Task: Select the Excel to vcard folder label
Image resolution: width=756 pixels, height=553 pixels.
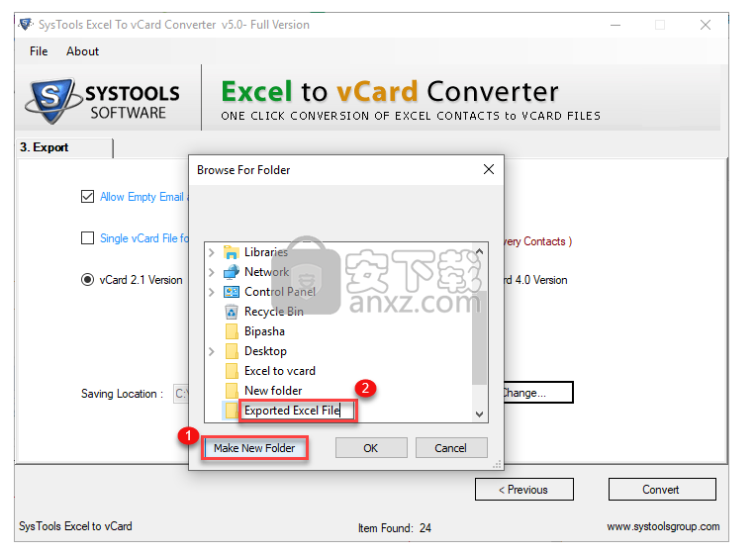Action: click(x=280, y=371)
